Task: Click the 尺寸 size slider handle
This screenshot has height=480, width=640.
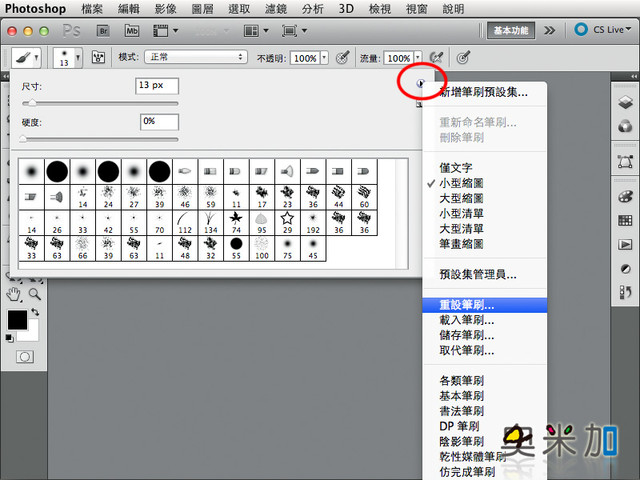Action: (31, 103)
